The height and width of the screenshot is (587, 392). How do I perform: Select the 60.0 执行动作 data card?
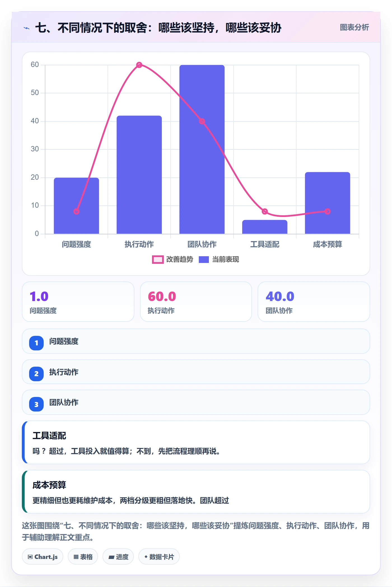coord(196,302)
